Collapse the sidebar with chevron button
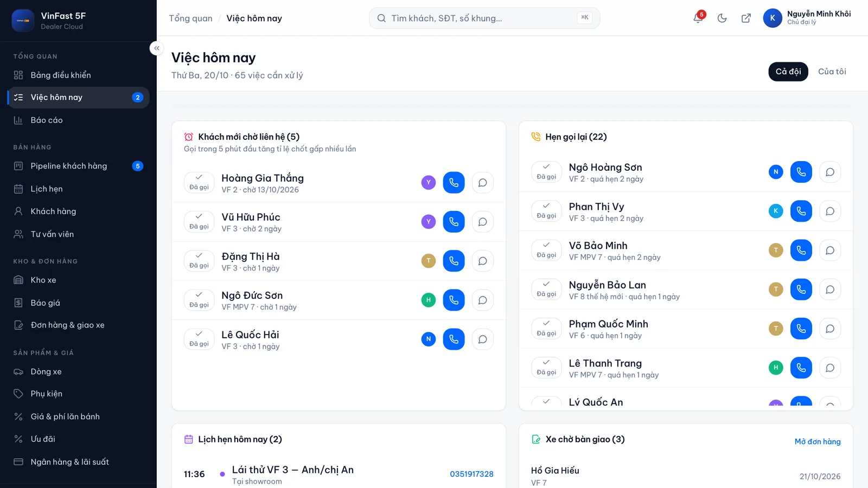Screen dimensions: 868x488 156,48
